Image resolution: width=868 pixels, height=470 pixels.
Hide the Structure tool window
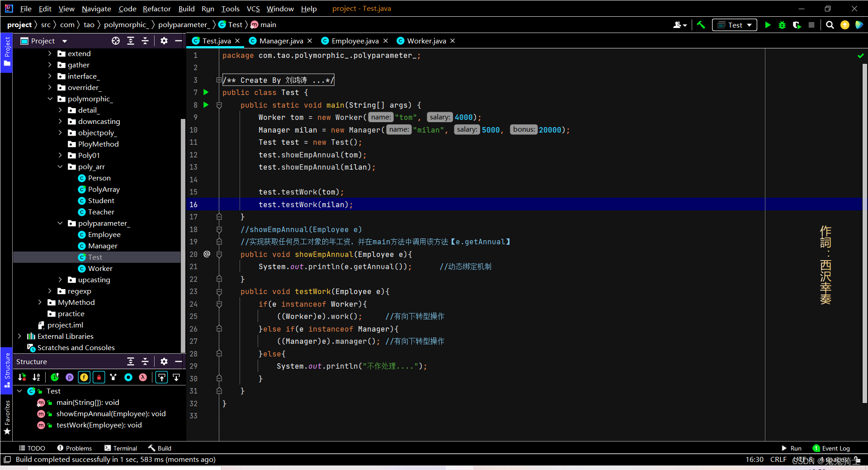179,361
